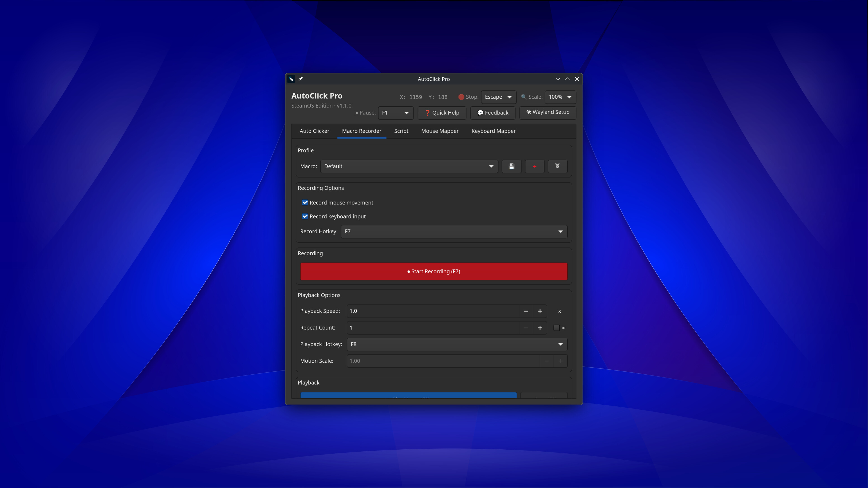
Task: Click the Wayland Setup button
Action: click(x=547, y=113)
